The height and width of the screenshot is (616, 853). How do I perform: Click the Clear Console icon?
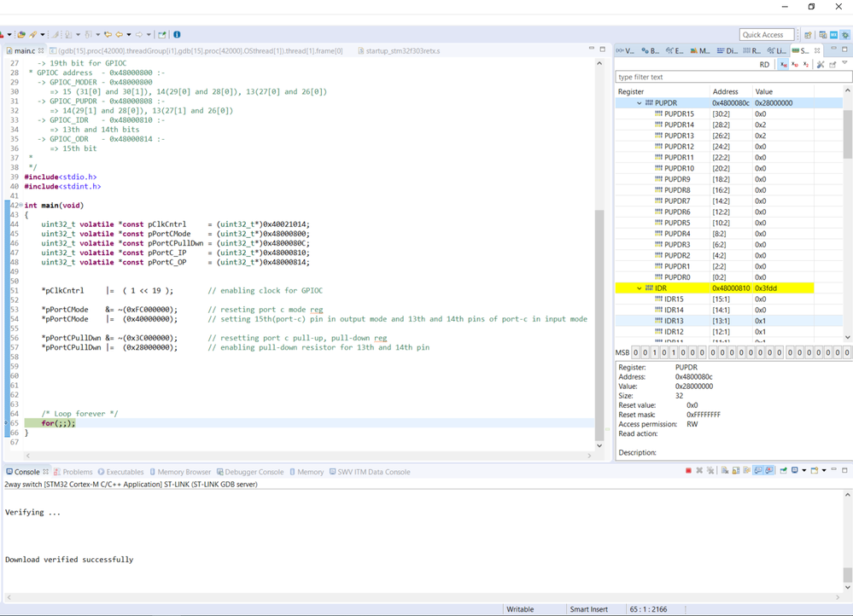point(725,470)
